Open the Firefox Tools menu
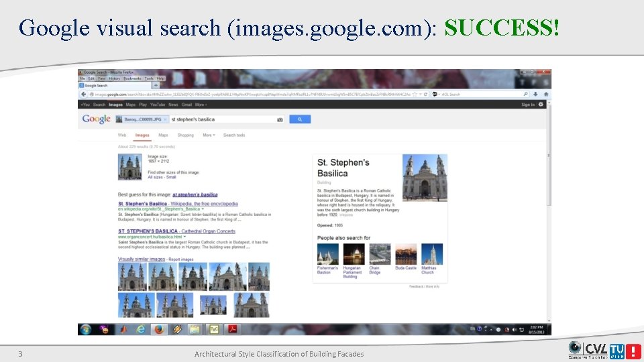The height and width of the screenshot is (362, 644). (149, 78)
